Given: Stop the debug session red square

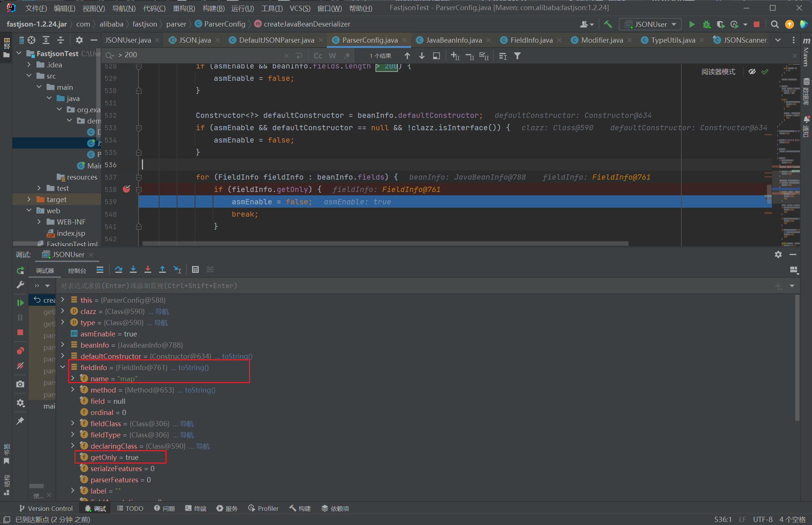Looking at the screenshot, I should 20,332.
